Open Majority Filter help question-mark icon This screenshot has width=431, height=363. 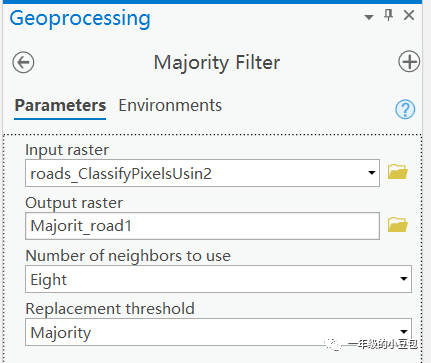405,109
